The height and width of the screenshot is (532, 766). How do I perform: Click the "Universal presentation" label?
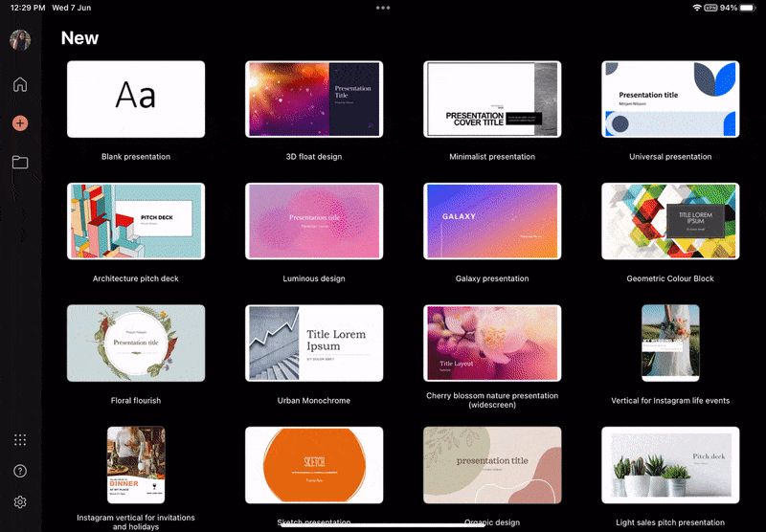coord(670,157)
